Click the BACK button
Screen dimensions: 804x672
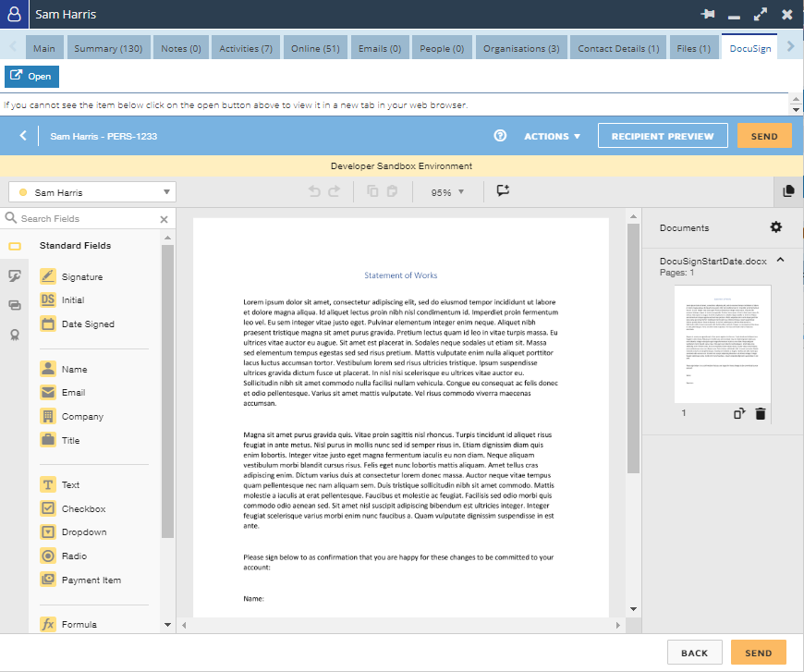click(x=694, y=653)
